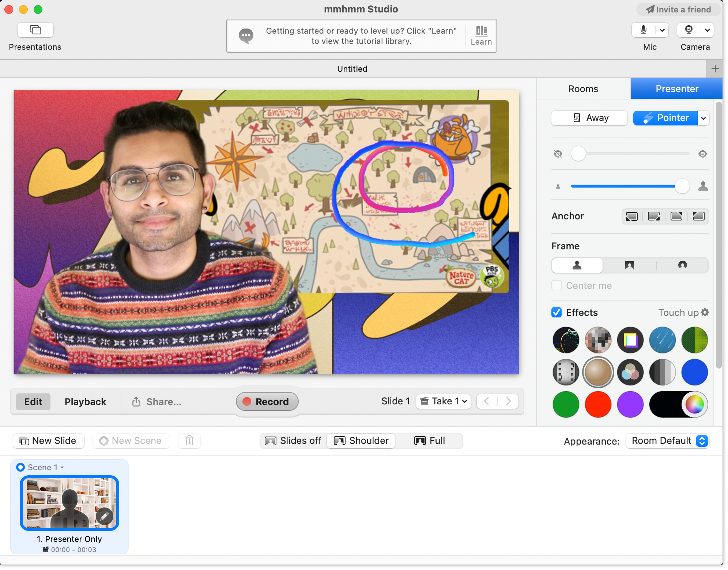Open Mic device dropdown arrow
Screen dimensions: 728x570
coord(662,30)
